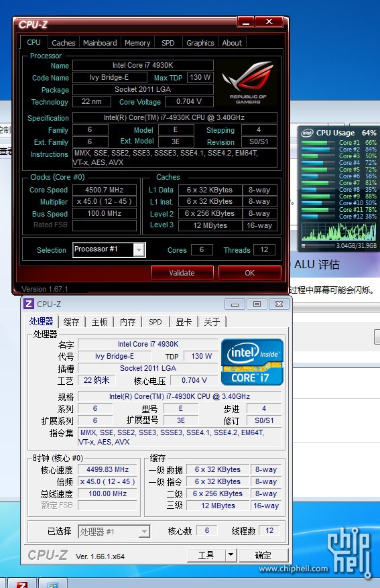Screen dimensions: 380x588
Task: Click the Bus Speed value 100.0 MHz
Action: [x=104, y=213]
